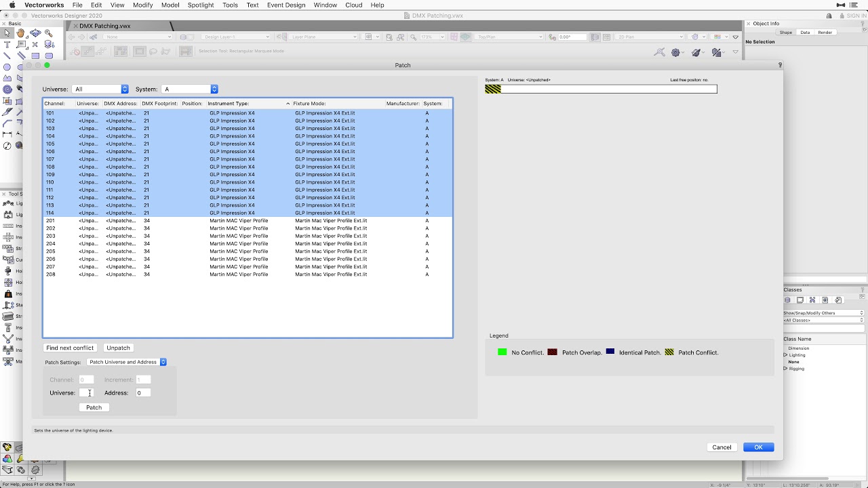Expand the Rigging class group

click(x=785, y=368)
